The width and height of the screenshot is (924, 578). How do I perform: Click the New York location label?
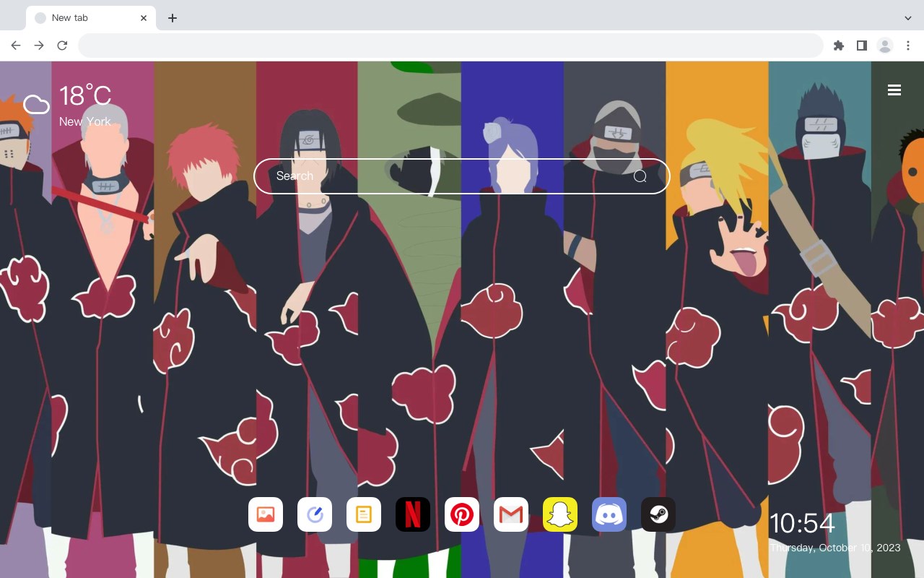tap(85, 121)
